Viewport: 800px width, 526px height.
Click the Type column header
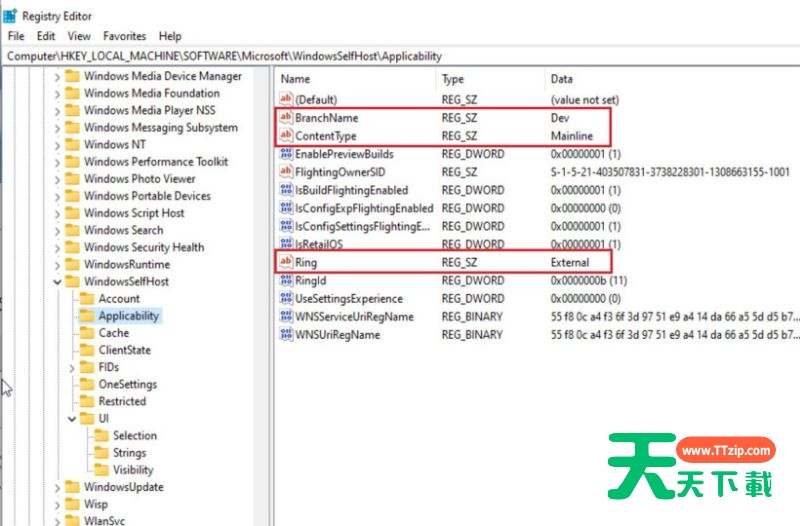[x=453, y=78]
